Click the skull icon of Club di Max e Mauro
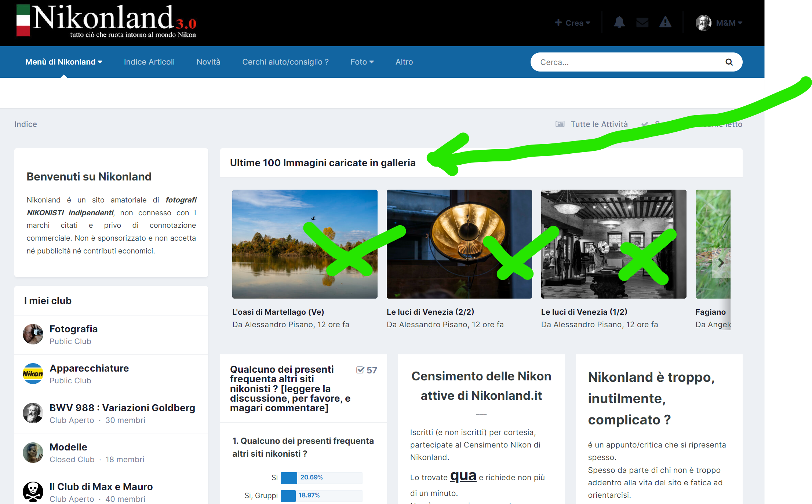Screen dimensions: 812x504 click(x=33, y=492)
